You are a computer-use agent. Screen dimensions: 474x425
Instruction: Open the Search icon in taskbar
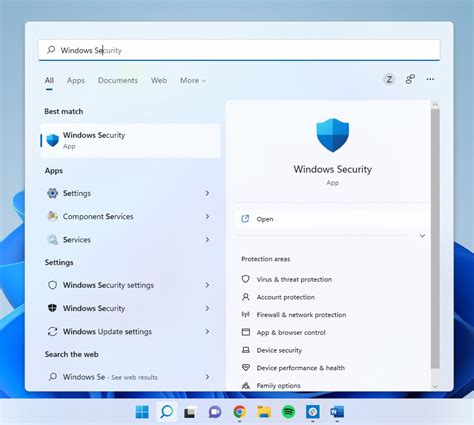click(x=167, y=412)
